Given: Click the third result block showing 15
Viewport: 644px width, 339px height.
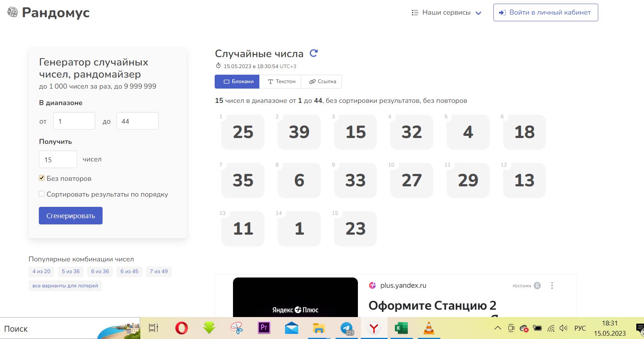Looking at the screenshot, I should tap(355, 132).
